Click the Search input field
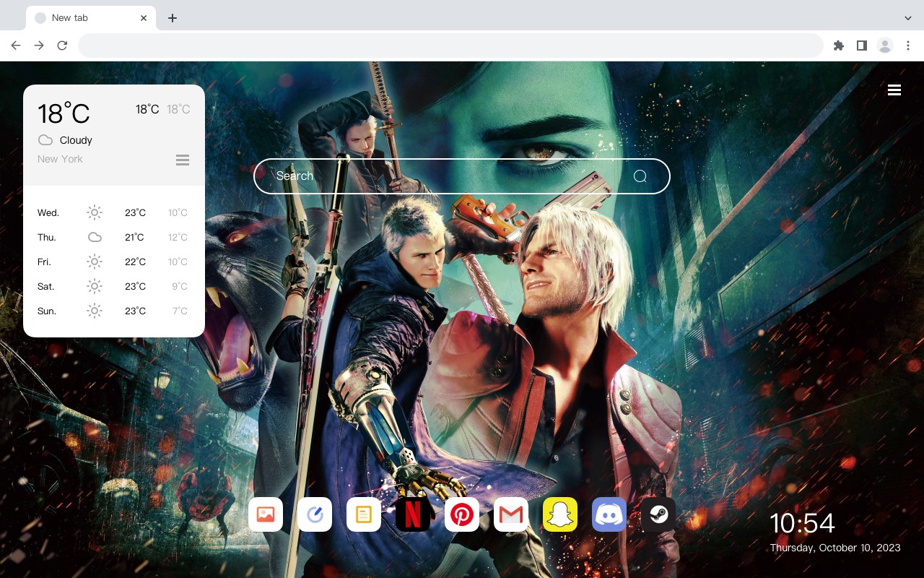Viewport: 924px width, 578px height. (x=462, y=176)
